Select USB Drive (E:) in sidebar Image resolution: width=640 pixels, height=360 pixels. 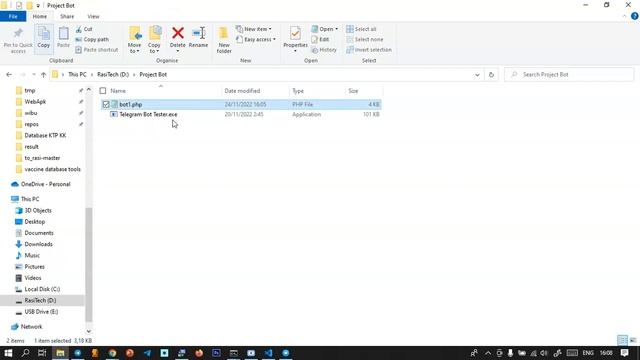[41, 312]
